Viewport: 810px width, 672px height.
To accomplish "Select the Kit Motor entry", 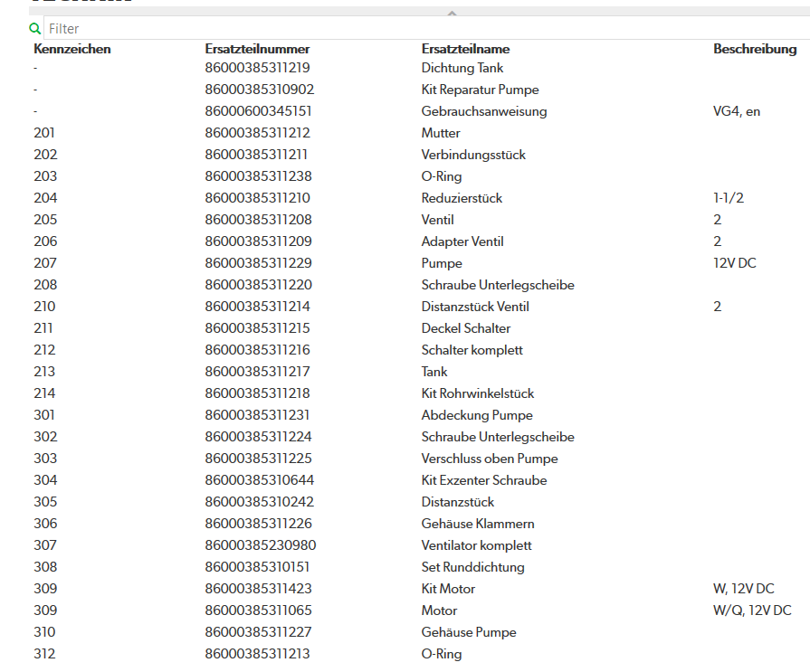I will (448, 588).
